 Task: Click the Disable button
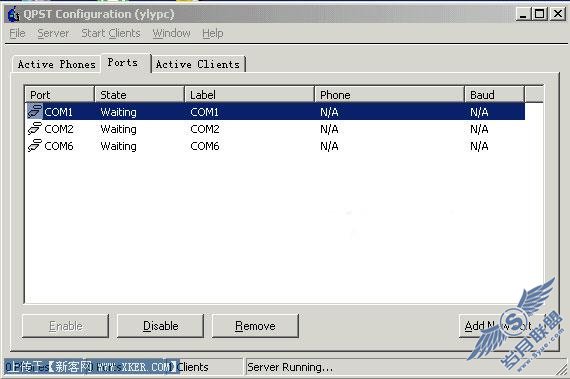(x=160, y=326)
